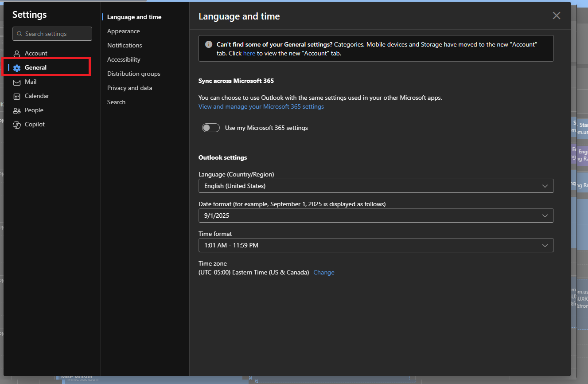
Task: Click Change next to Time zone
Action: coord(324,272)
